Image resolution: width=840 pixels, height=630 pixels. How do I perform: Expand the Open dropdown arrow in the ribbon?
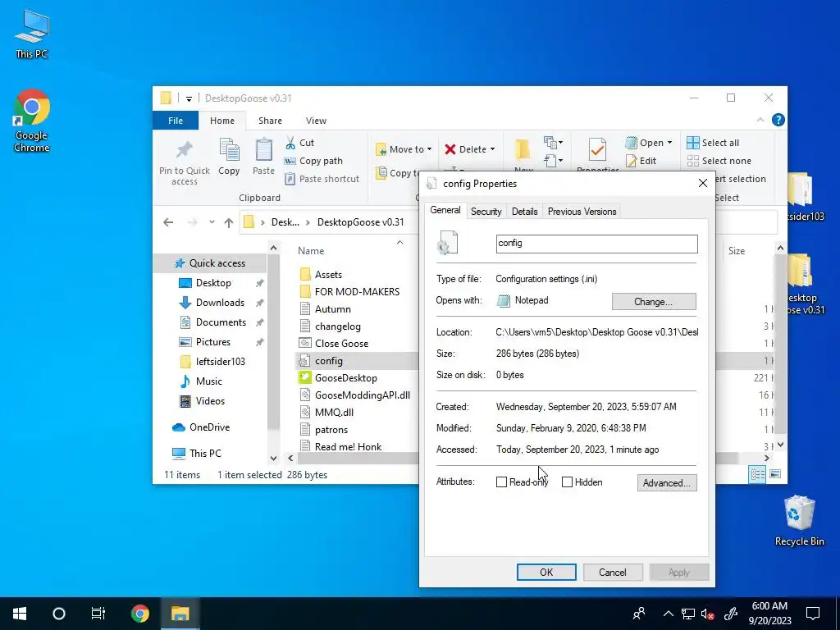[669, 143]
